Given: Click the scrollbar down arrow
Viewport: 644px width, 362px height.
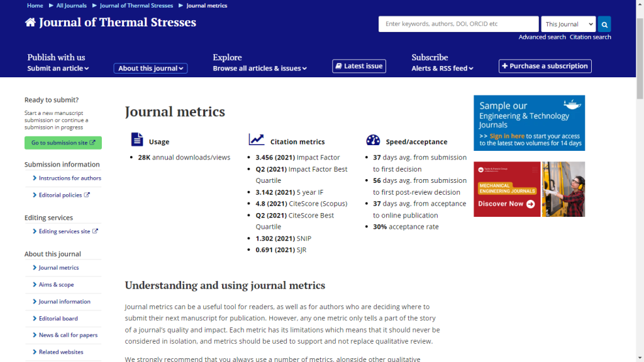Looking at the screenshot, I should click(x=640, y=358).
